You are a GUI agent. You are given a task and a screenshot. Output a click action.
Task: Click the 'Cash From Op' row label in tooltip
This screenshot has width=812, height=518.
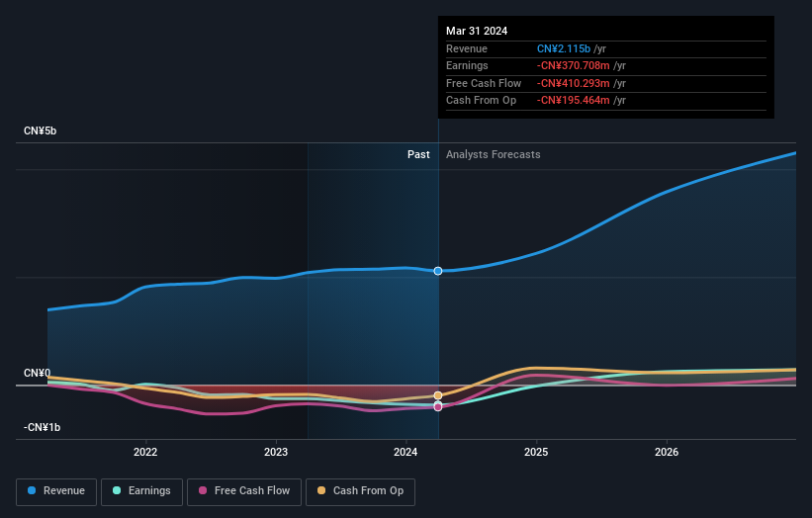481,101
